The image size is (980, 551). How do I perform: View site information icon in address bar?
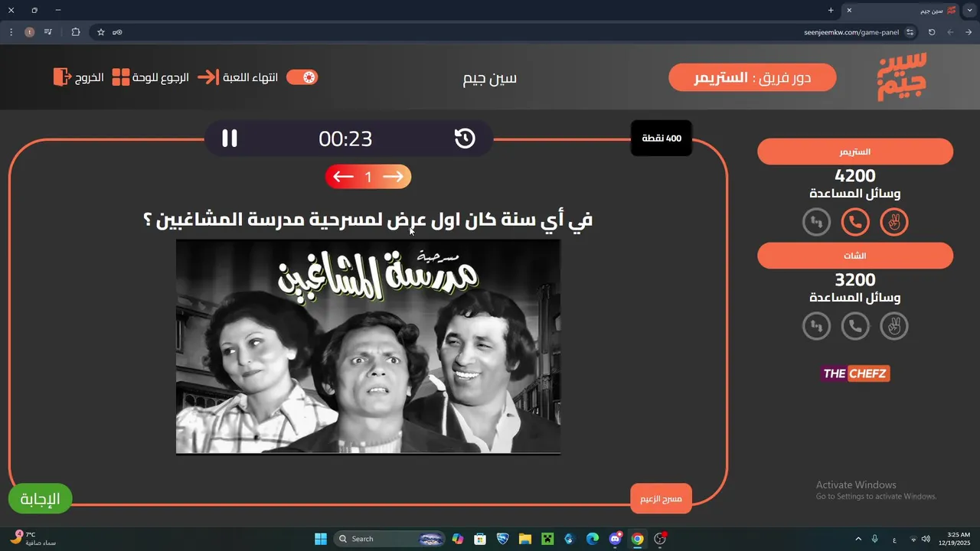[910, 32]
